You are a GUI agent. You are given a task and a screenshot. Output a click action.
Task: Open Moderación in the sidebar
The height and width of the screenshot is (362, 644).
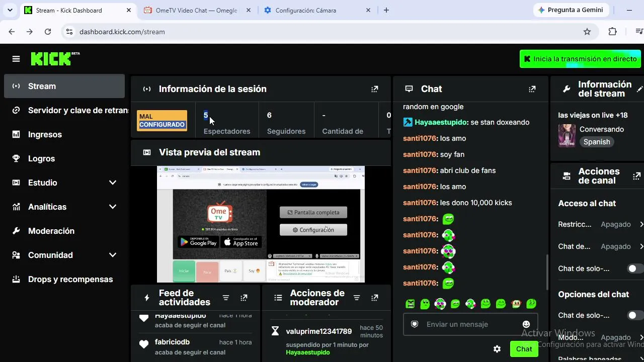[64, 231]
